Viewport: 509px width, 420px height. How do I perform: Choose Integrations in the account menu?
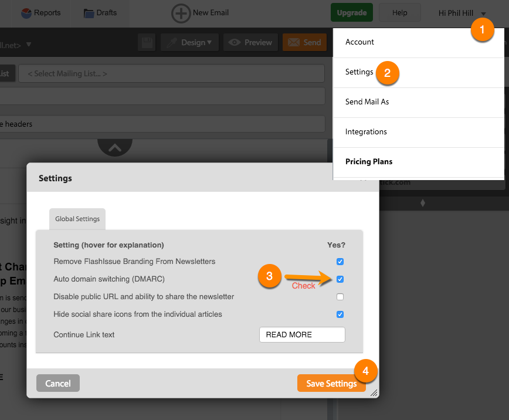pyautogui.click(x=366, y=132)
